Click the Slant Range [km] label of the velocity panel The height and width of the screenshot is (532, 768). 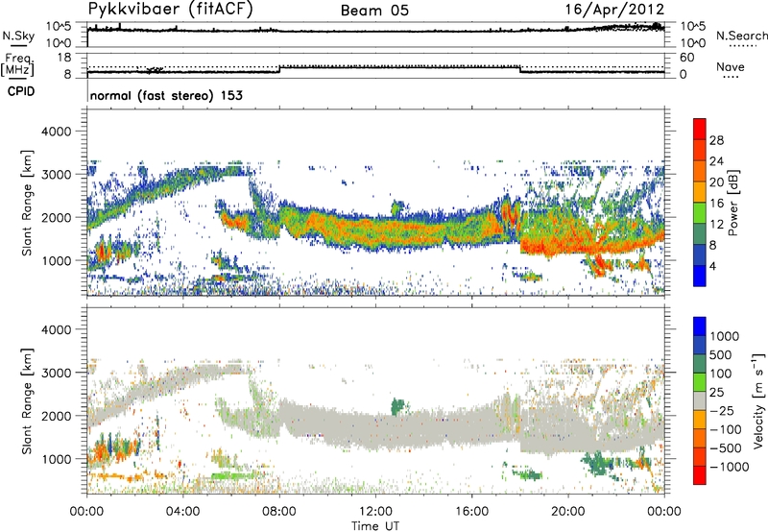pos(27,400)
